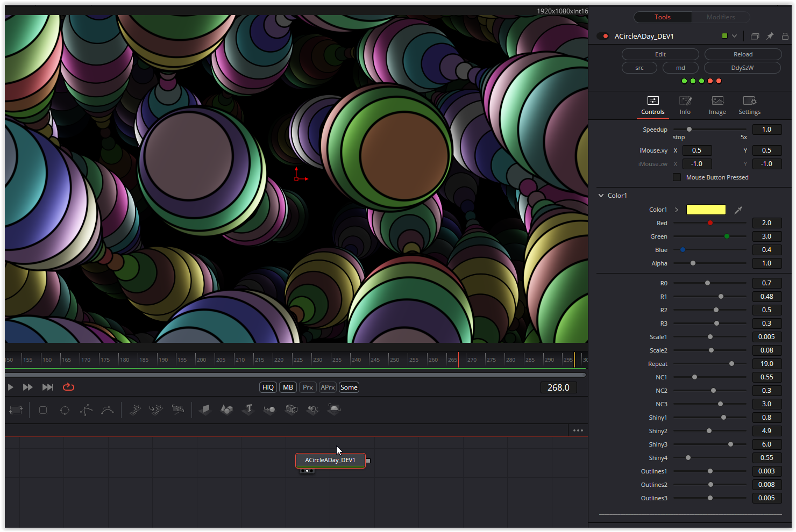Add a Text 3D node
This screenshot has height=532, width=796.
248,409
